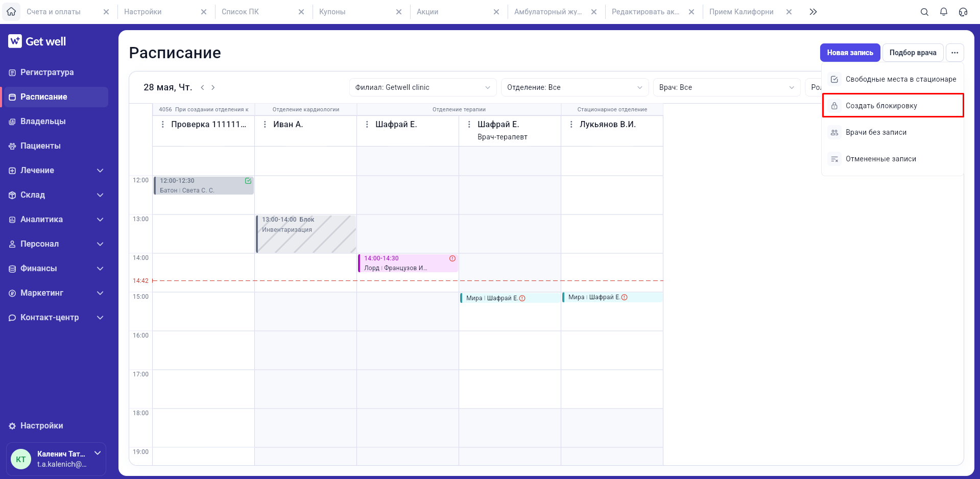Screen dimensions: 980x479
Task: Open the Филиал: Getwell clinic dropdown
Action: pos(423,87)
